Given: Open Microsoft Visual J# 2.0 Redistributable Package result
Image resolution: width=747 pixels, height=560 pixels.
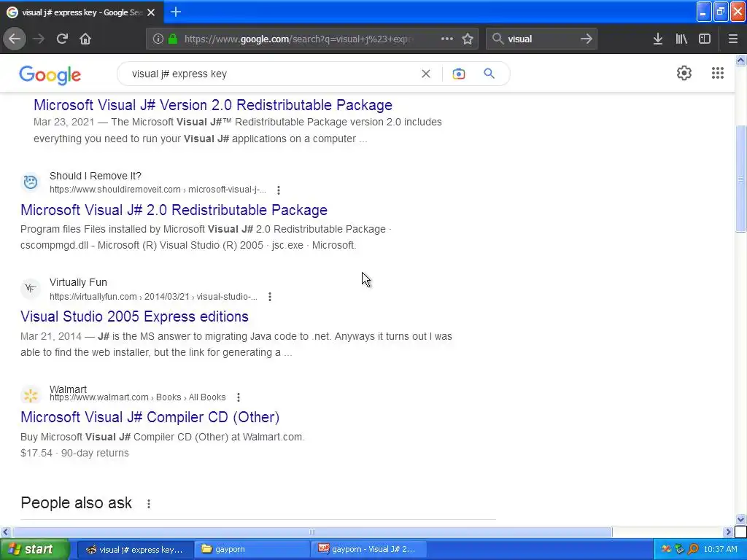Looking at the screenshot, I should coord(174,210).
